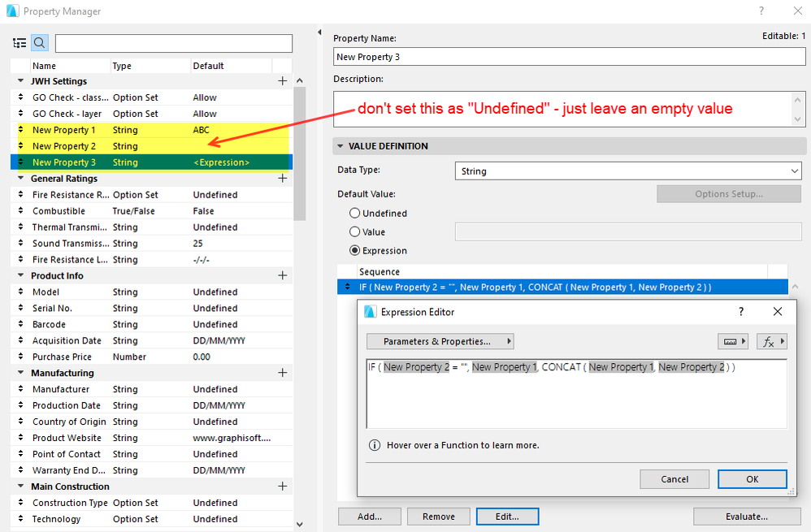Click the Add... button

coord(369,516)
